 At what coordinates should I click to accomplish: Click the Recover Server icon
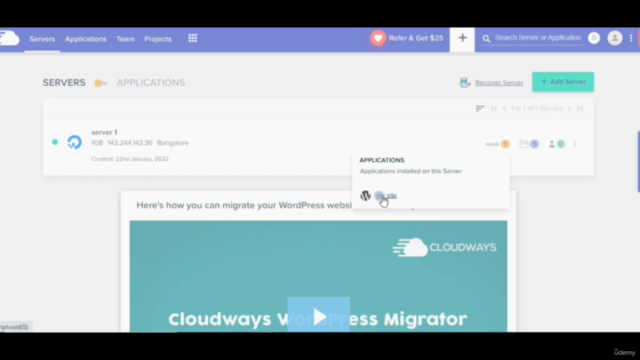tap(464, 82)
